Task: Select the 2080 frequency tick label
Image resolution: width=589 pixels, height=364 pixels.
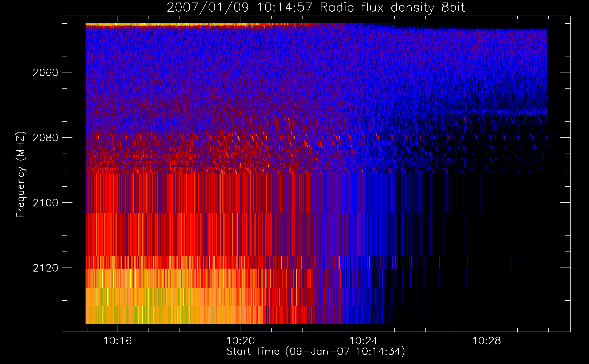Action: [x=46, y=138]
